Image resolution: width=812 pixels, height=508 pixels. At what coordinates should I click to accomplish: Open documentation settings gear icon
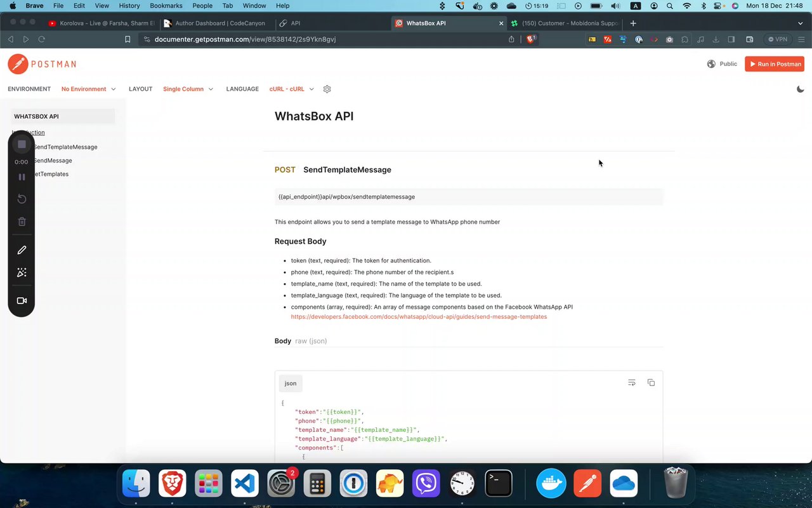pos(327,89)
